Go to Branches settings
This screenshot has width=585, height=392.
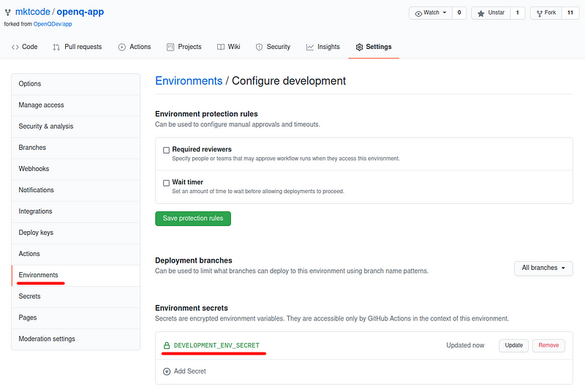[x=76, y=148]
